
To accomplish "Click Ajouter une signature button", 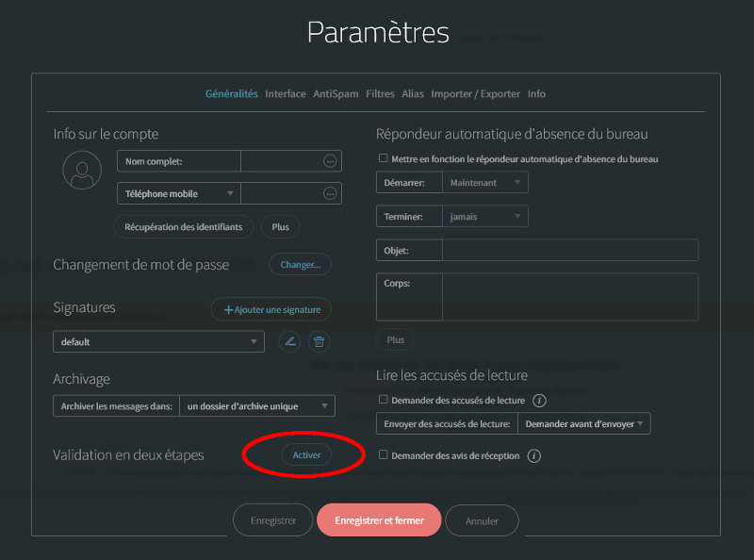I will point(271,309).
